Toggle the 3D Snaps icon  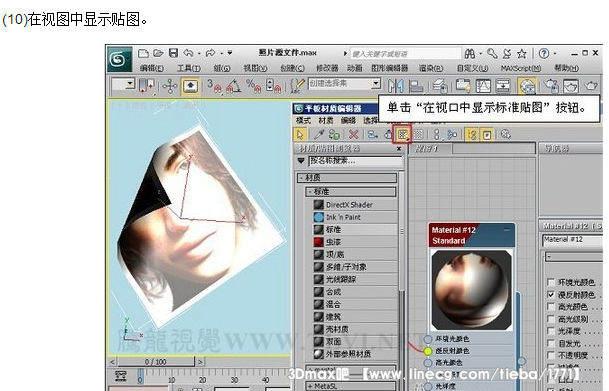point(214,86)
